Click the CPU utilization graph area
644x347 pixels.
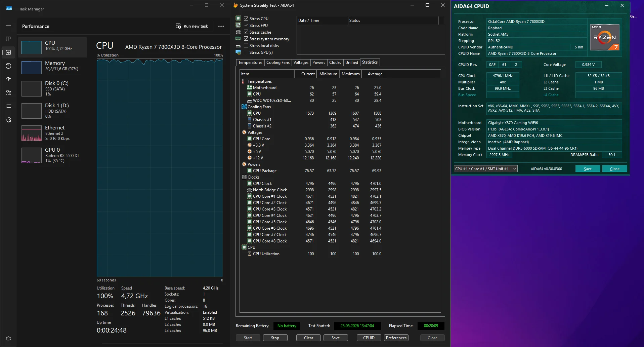click(x=160, y=167)
